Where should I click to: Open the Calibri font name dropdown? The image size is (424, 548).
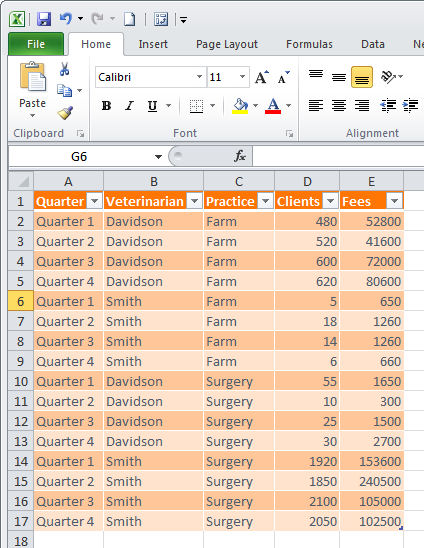(199, 77)
